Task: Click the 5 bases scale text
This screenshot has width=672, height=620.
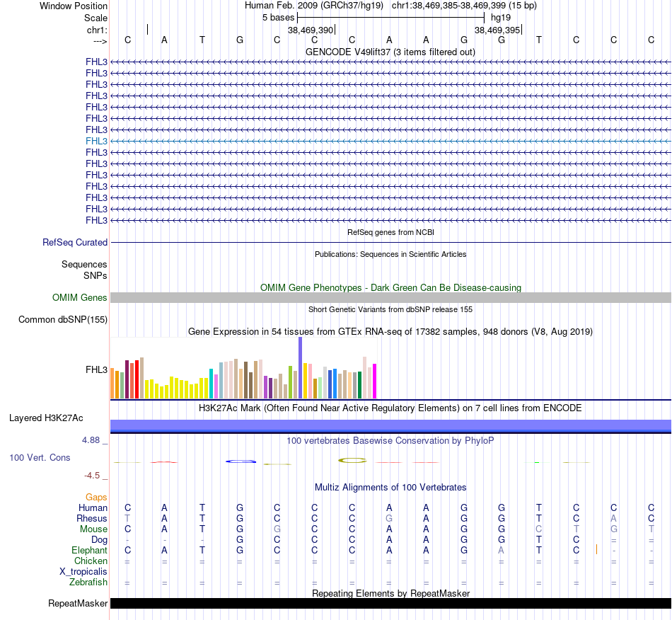Action: pyautogui.click(x=278, y=18)
